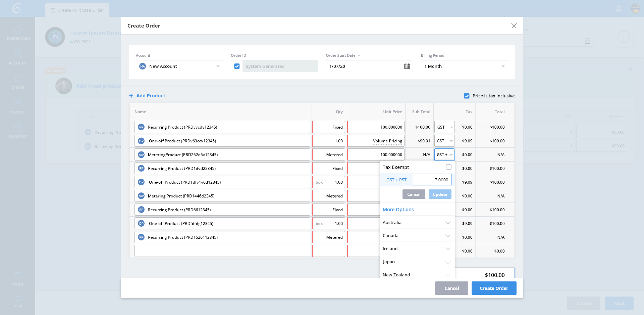Click the Create Order button

coord(494,288)
